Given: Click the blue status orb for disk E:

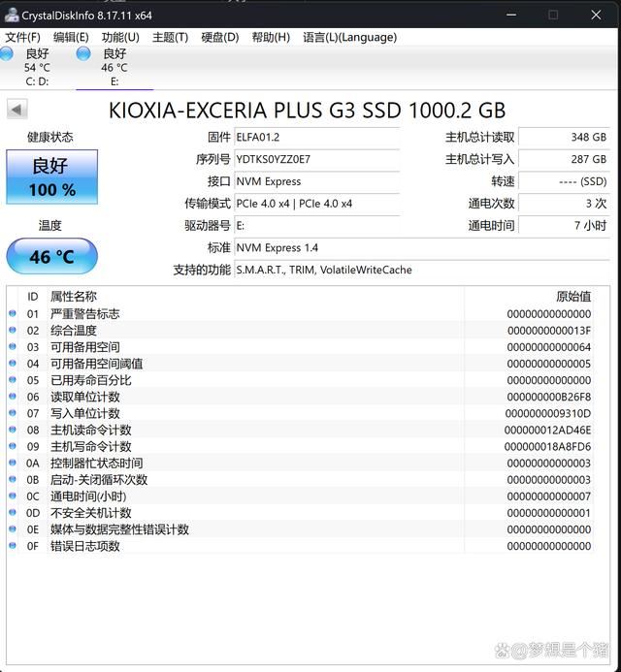Looking at the screenshot, I should pos(83,54).
